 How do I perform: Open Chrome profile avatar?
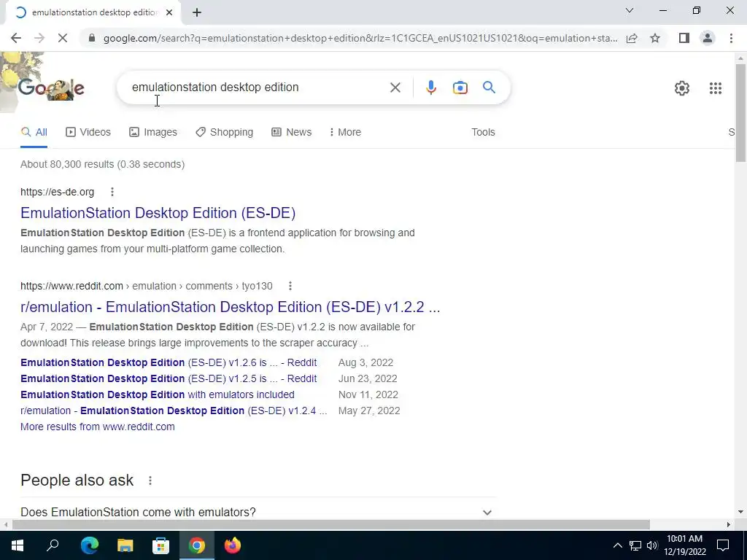[x=708, y=38]
